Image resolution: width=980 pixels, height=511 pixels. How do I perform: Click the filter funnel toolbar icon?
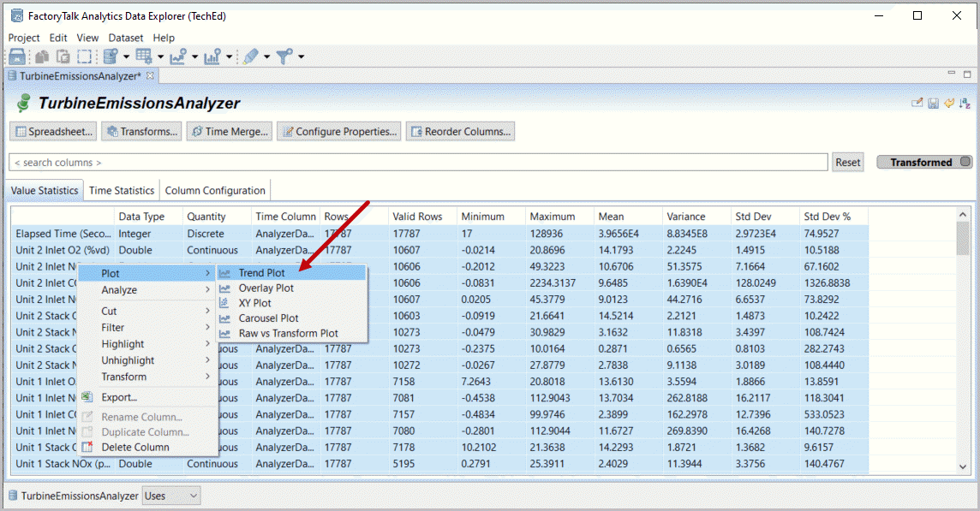(284, 56)
